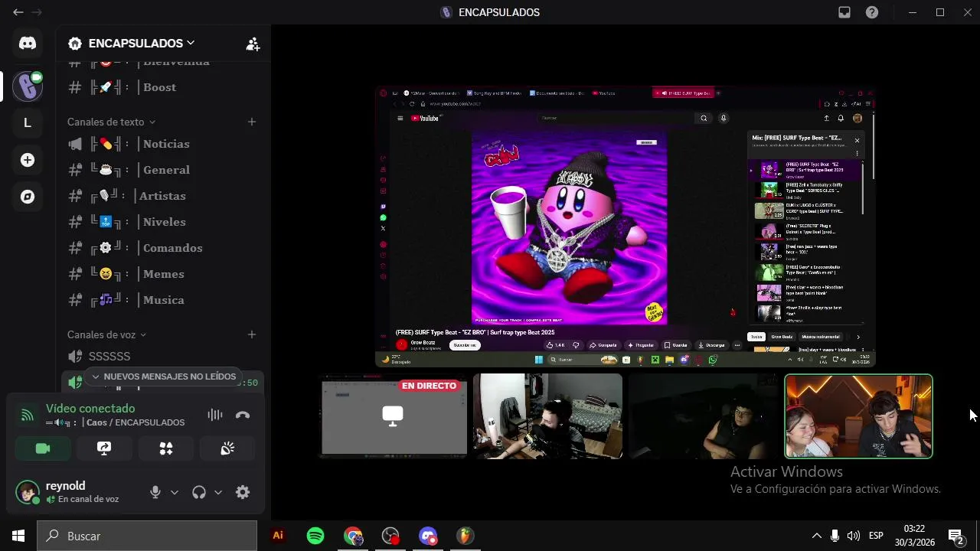Viewport: 980px width, 551px height.
Task: Open the Discover servers compass icon
Action: 28,197
